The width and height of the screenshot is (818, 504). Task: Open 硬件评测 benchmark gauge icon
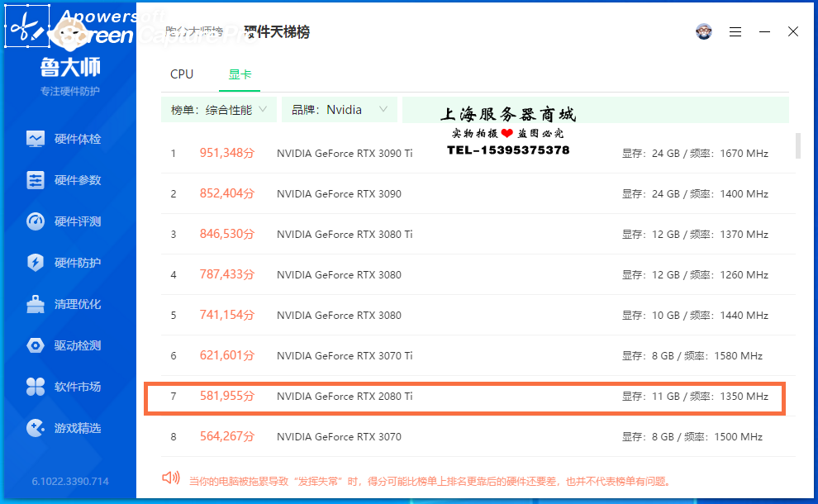click(36, 221)
